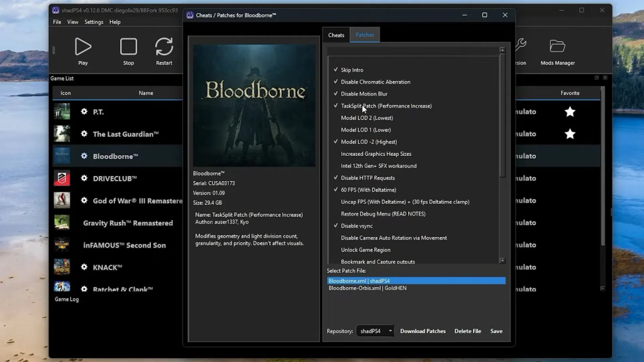The width and height of the screenshot is (644, 362).
Task: Click the God of War III thumbnail
Action: pos(62,200)
